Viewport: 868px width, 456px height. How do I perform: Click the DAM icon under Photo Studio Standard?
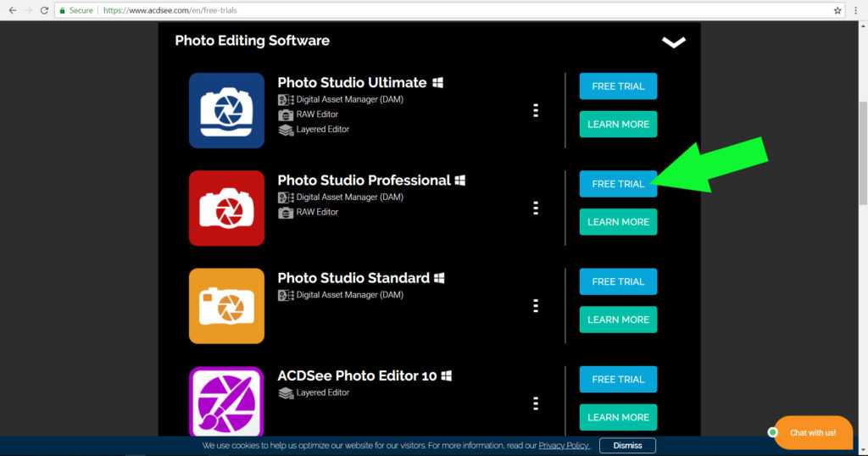coord(286,295)
